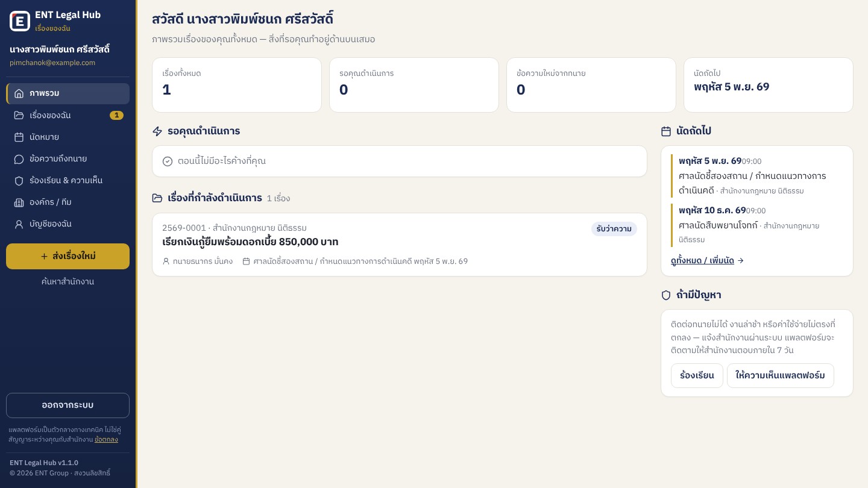Navigate to องค์กร / ทีม
868x488 pixels.
[x=68, y=202]
